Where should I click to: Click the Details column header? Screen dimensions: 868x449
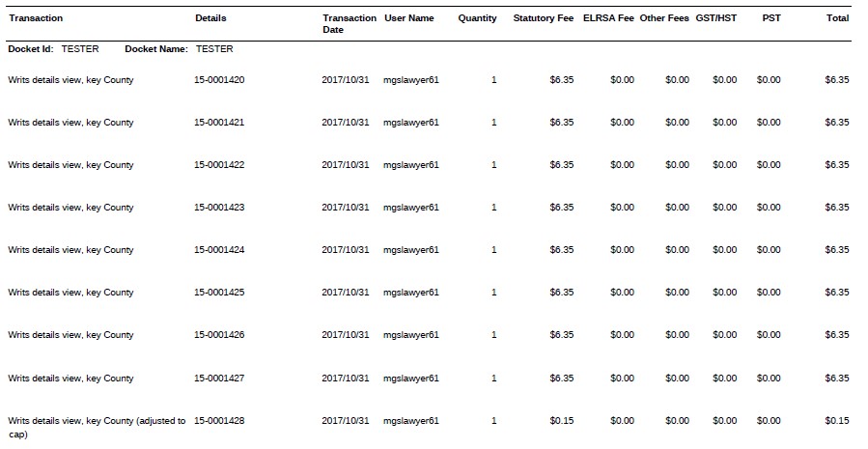pos(210,18)
